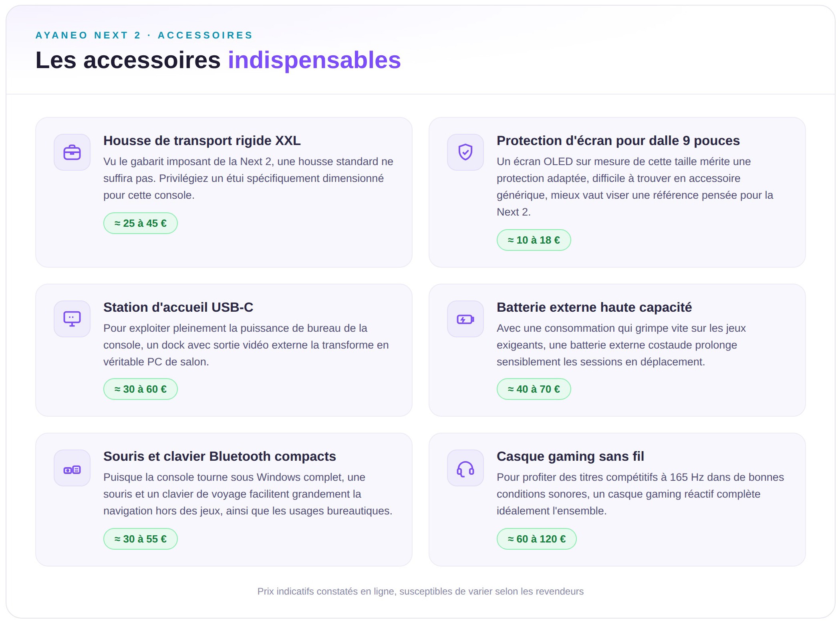Screen dimensions: 840x623
Task: Click the Prix indicatifs footer note
Action: click(x=421, y=591)
